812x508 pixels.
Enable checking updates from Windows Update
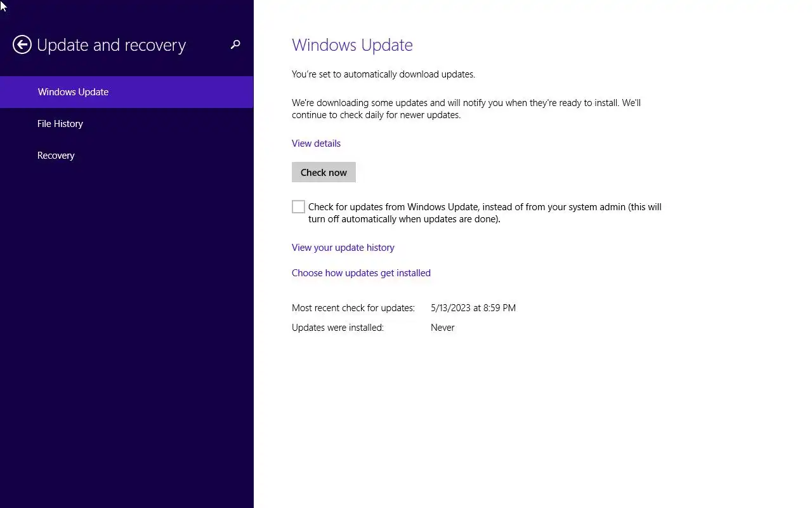[298, 207]
